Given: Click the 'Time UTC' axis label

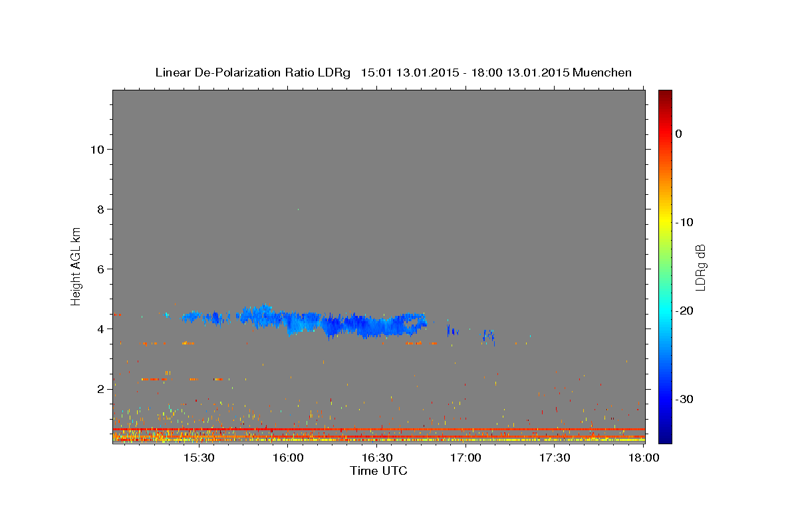Looking at the screenshot, I should pyautogui.click(x=378, y=471).
